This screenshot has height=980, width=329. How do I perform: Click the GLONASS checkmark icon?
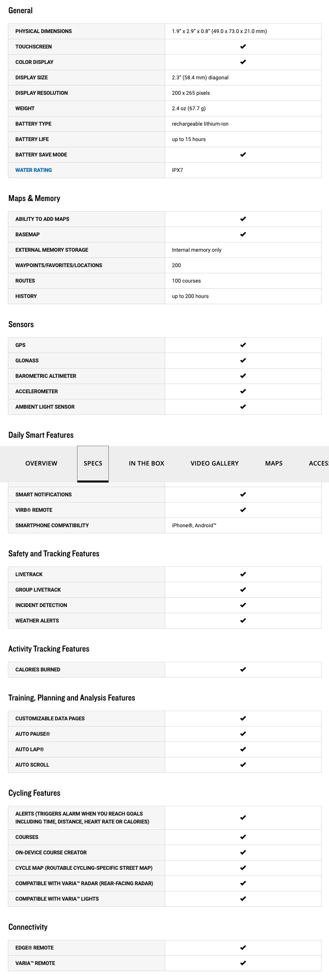tap(243, 361)
